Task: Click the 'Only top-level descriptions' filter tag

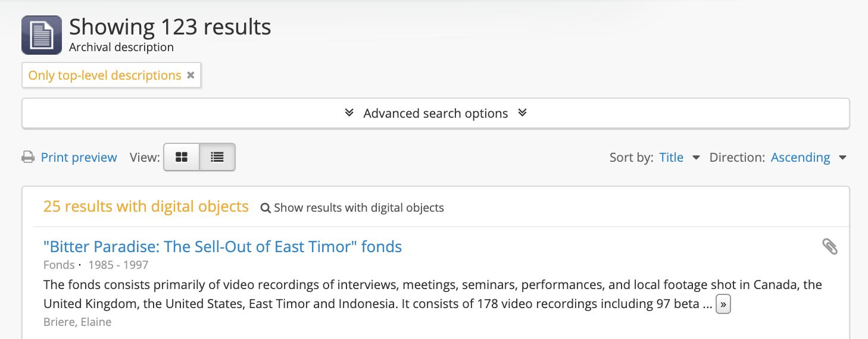Action: coord(105,76)
